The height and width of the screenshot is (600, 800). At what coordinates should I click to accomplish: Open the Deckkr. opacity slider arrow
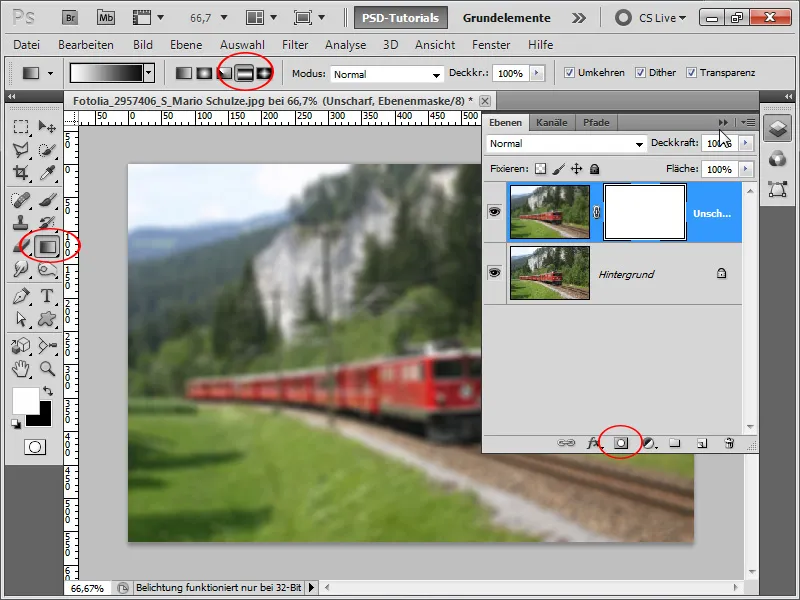point(536,73)
